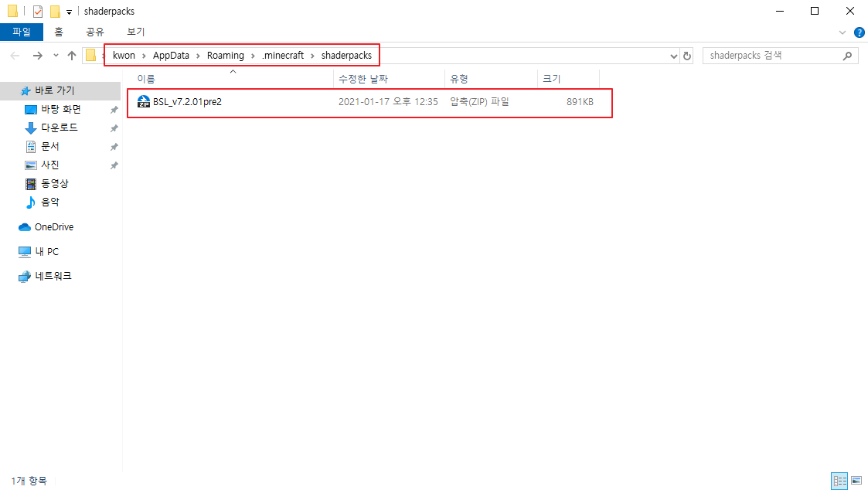Expand the ribbon chevron near help
The height and width of the screenshot is (490, 868).
(x=842, y=32)
